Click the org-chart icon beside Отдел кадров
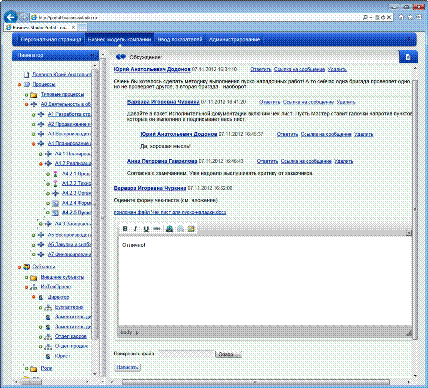 point(48,337)
